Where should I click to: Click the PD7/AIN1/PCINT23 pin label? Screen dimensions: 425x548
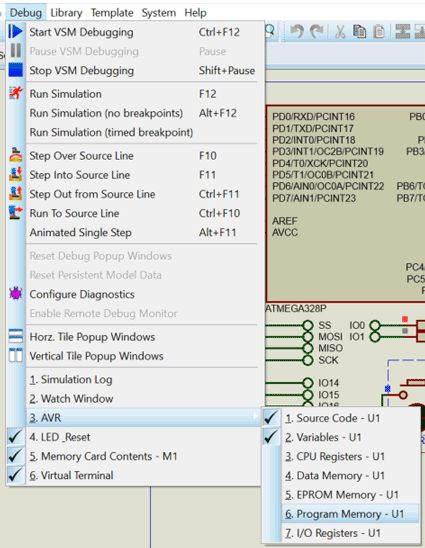click(x=314, y=198)
